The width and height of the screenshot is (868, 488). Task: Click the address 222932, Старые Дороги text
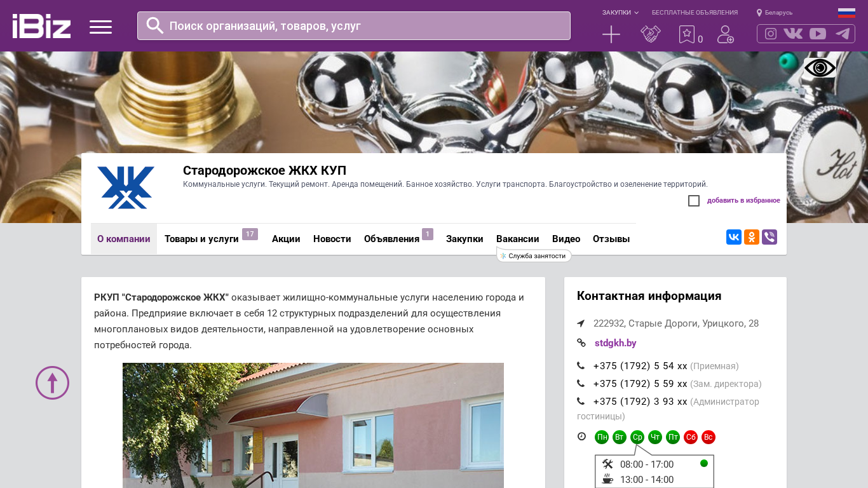tap(676, 323)
